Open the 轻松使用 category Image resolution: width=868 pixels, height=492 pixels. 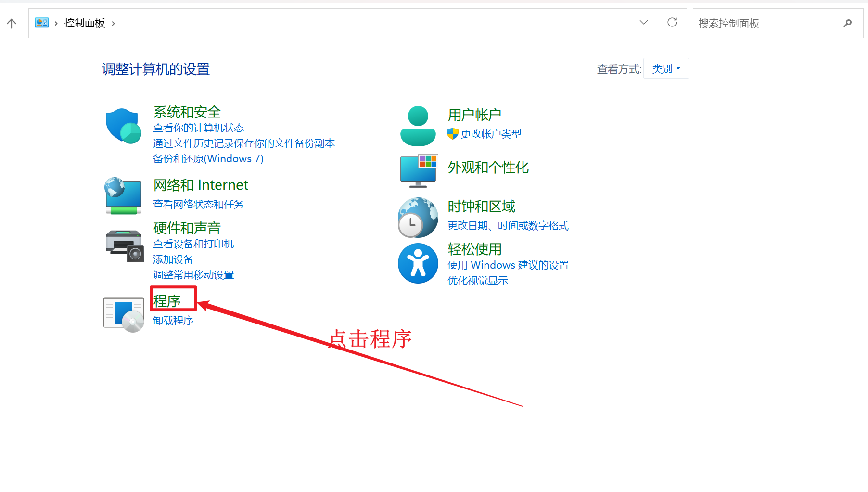[474, 249]
